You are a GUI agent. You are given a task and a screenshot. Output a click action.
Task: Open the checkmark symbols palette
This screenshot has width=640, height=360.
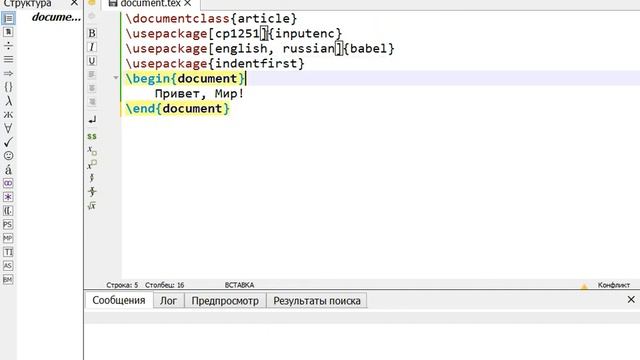coord(8,142)
